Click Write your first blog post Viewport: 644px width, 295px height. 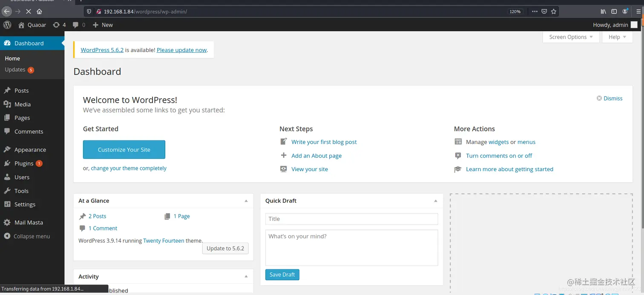coord(324,142)
